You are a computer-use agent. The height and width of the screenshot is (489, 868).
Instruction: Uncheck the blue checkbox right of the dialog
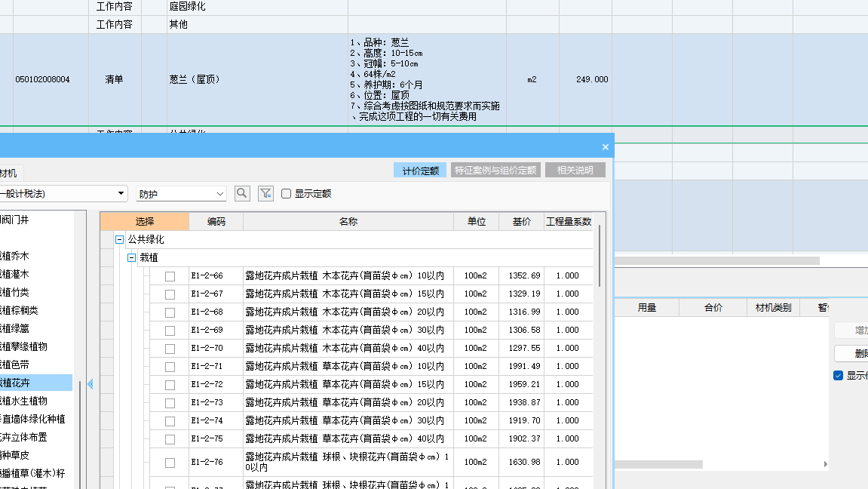tap(838, 376)
